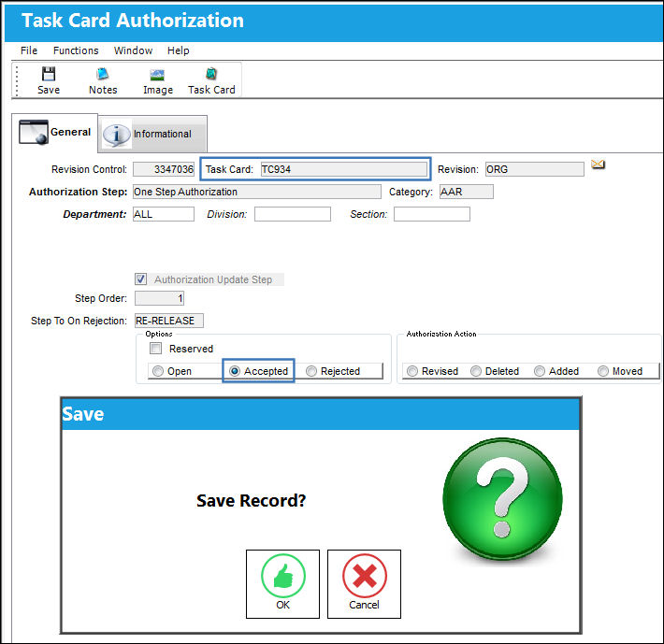The height and width of the screenshot is (644, 664).
Task: Switch to the Informational tab
Action: click(152, 135)
